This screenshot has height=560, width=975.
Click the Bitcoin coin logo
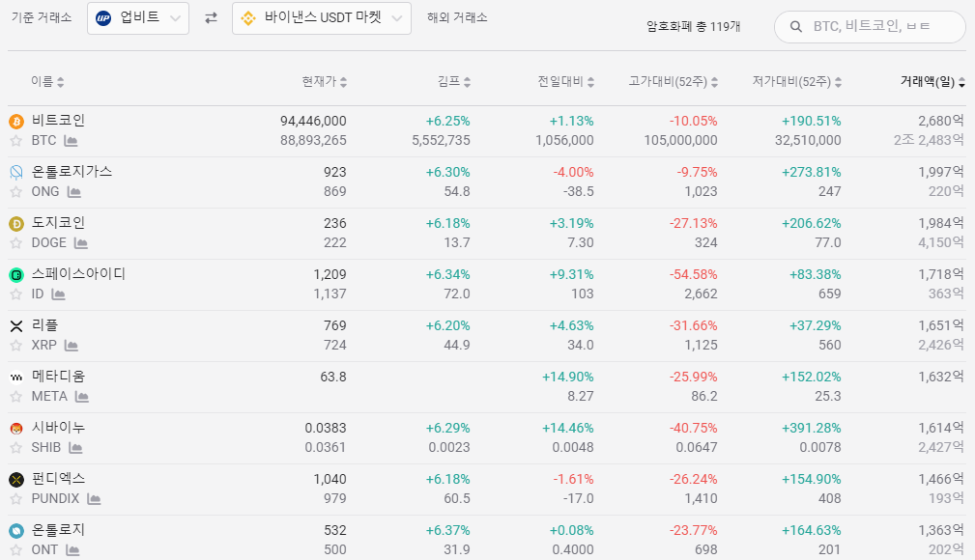pos(15,122)
